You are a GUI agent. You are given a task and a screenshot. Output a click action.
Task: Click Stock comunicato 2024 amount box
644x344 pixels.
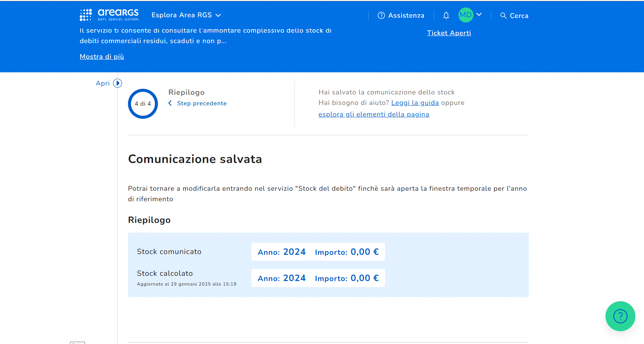pos(318,252)
